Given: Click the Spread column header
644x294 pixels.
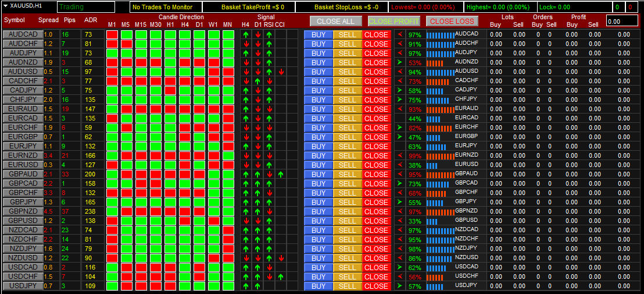Looking at the screenshot, I should point(48,20).
